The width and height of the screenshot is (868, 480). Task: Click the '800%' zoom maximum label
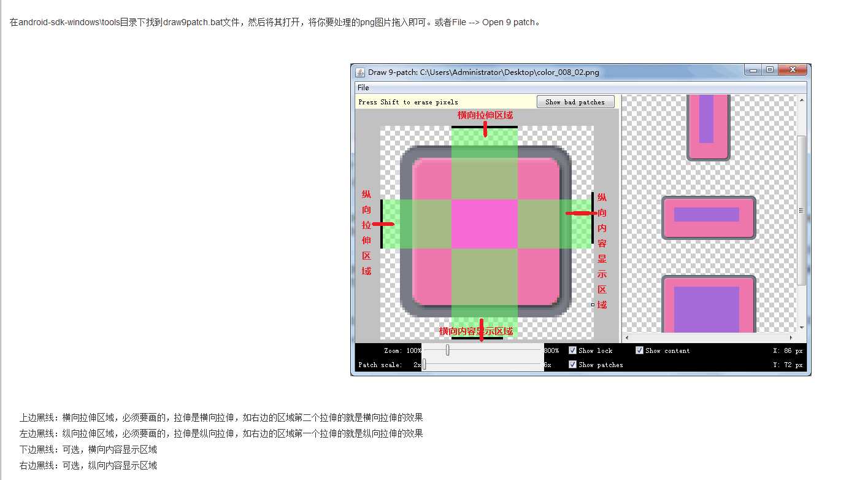pyautogui.click(x=551, y=350)
